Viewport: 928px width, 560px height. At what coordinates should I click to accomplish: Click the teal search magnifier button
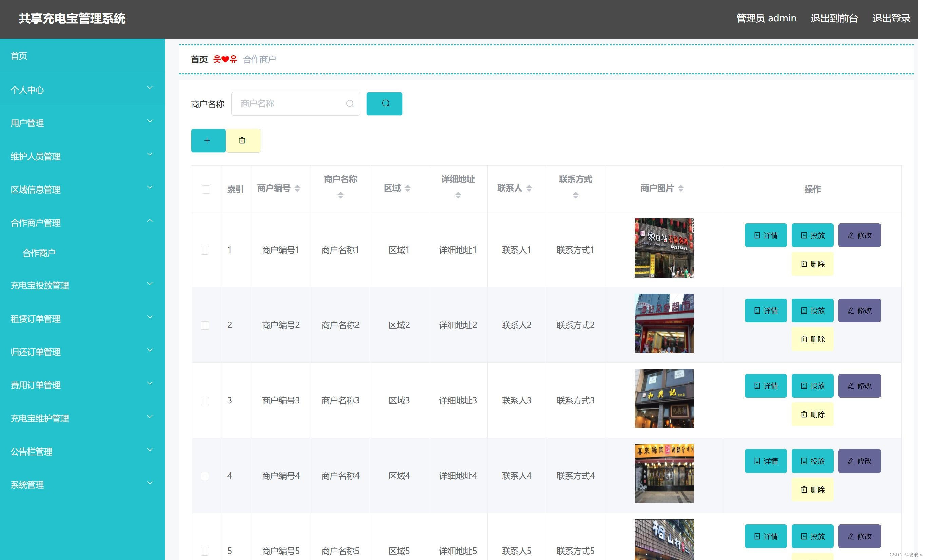coord(384,103)
